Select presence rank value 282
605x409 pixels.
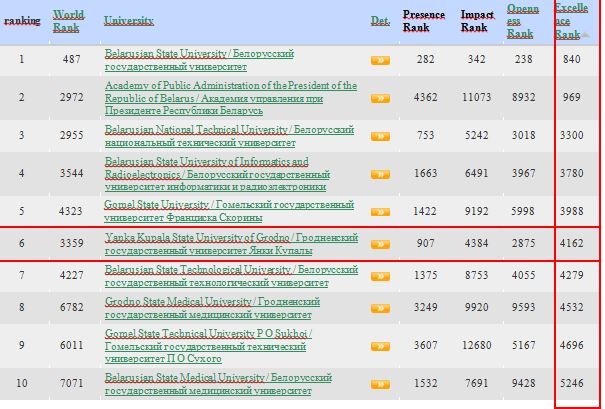[x=426, y=59]
